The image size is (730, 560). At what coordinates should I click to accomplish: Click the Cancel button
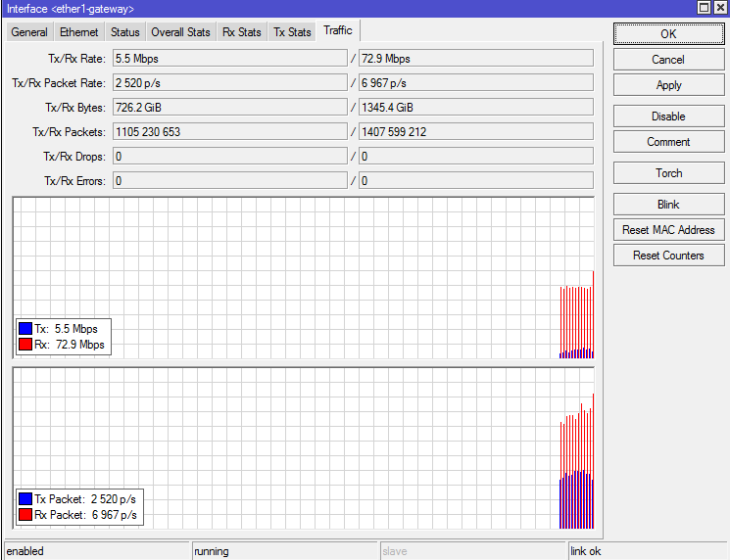668,60
